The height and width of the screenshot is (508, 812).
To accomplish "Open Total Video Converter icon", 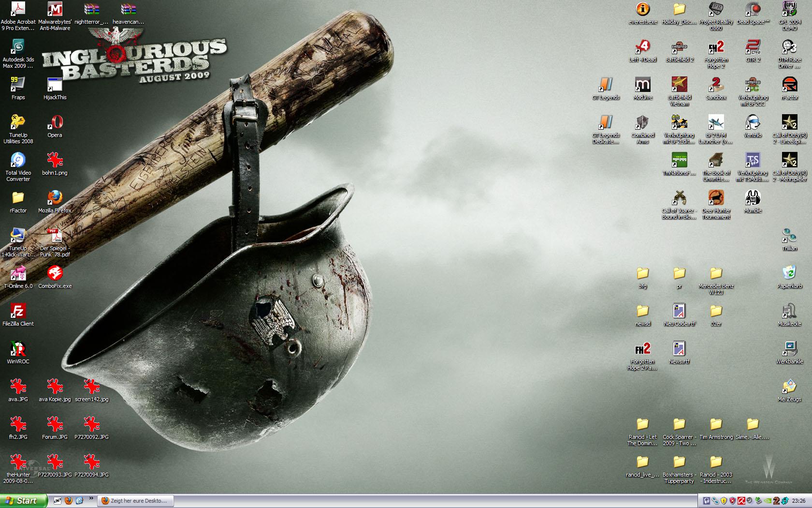I will coord(18,167).
